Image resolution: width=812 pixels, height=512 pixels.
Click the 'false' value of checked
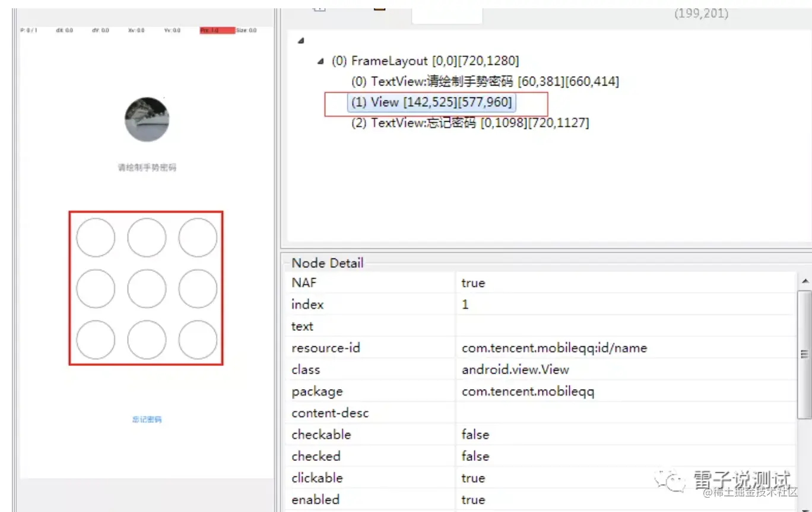475,456
